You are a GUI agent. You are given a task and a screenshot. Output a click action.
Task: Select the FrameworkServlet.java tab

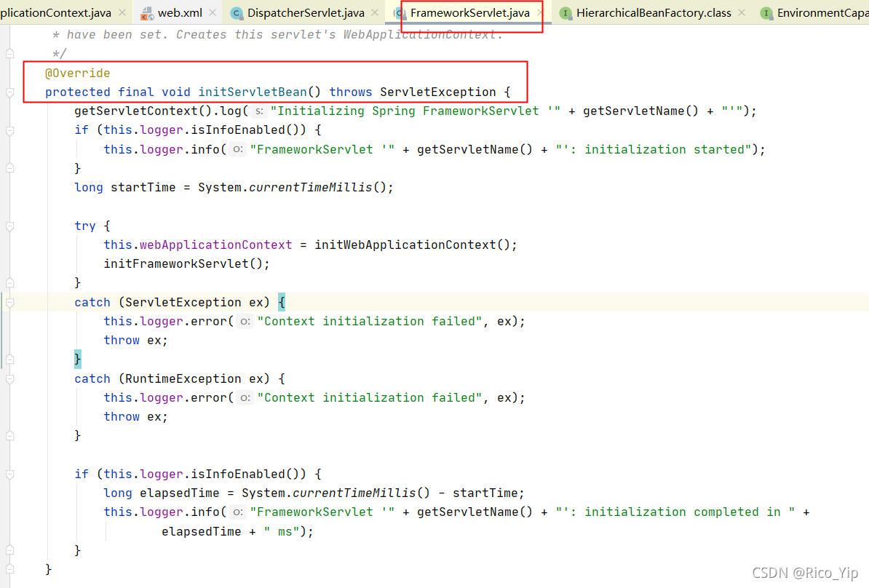[470, 13]
